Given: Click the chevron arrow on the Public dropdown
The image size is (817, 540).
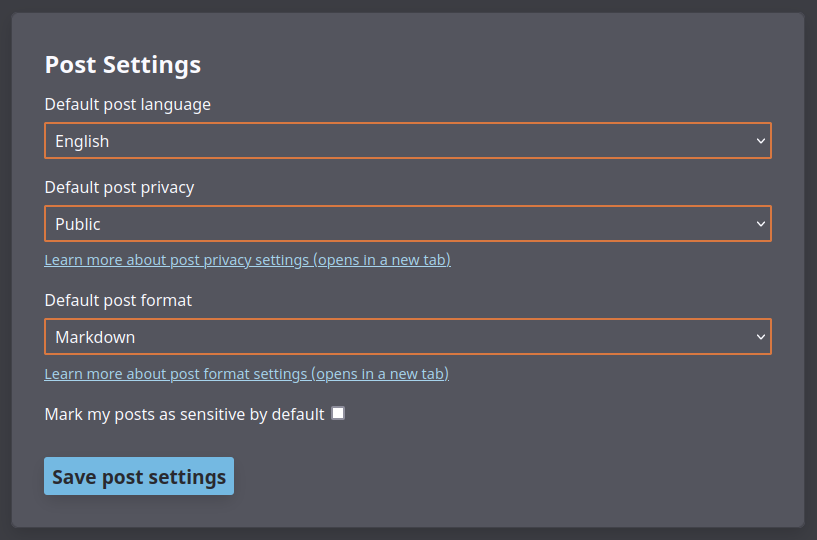Looking at the screenshot, I should pos(760,224).
